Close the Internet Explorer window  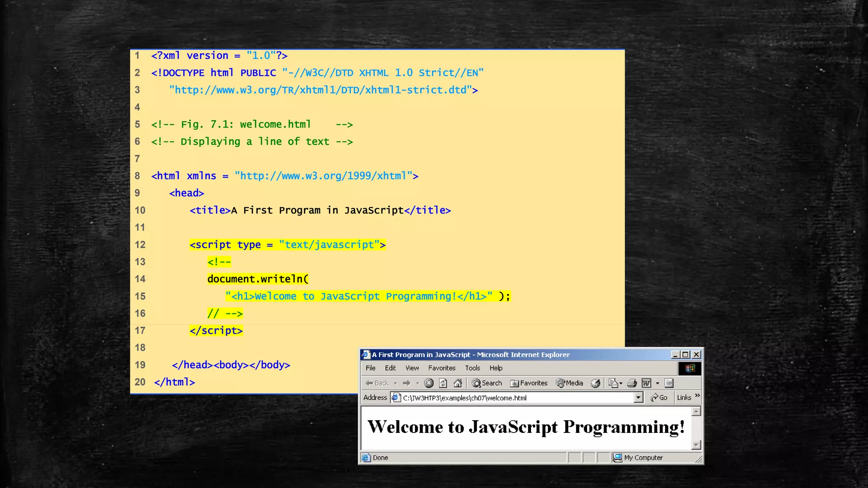click(x=696, y=355)
